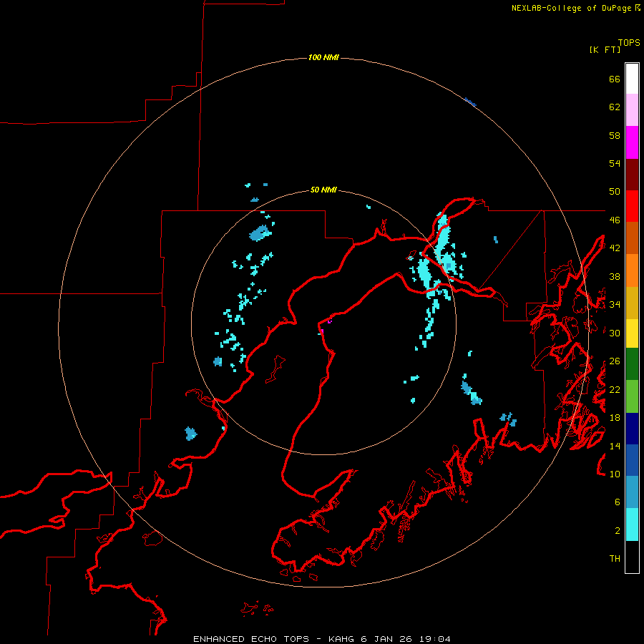
Task: Click the '50' legend value
Action: 615,192
